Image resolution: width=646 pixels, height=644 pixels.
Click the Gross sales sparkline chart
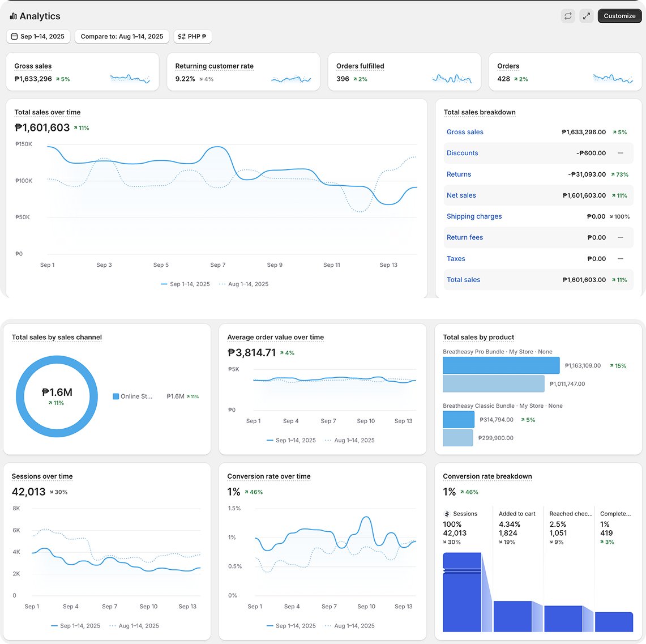[x=130, y=78]
